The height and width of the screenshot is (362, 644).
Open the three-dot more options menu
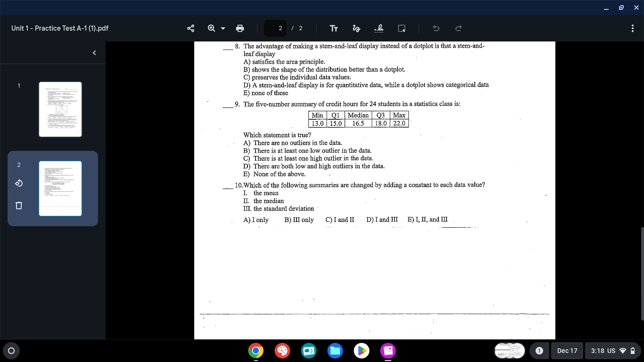coord(632,28)
